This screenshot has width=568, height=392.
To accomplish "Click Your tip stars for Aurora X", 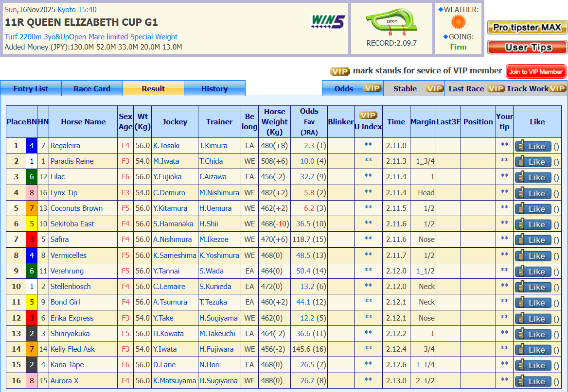I will [x=504, y=380].
